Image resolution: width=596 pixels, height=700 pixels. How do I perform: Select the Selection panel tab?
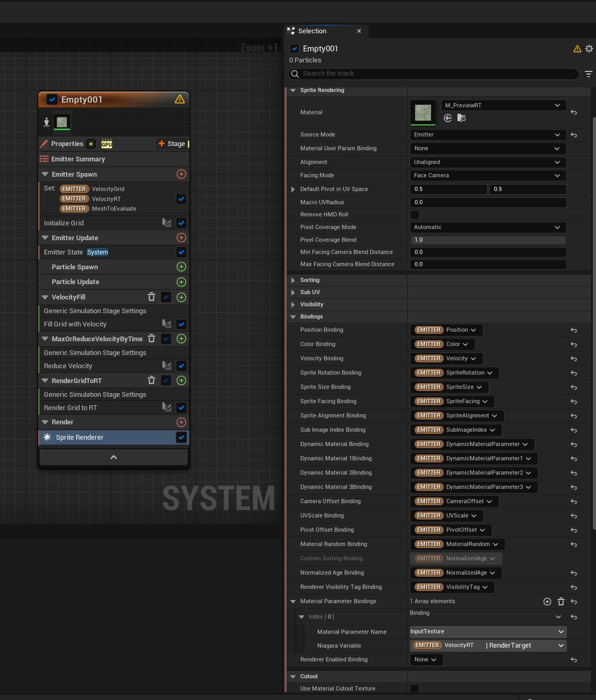[x=326, y=31]
